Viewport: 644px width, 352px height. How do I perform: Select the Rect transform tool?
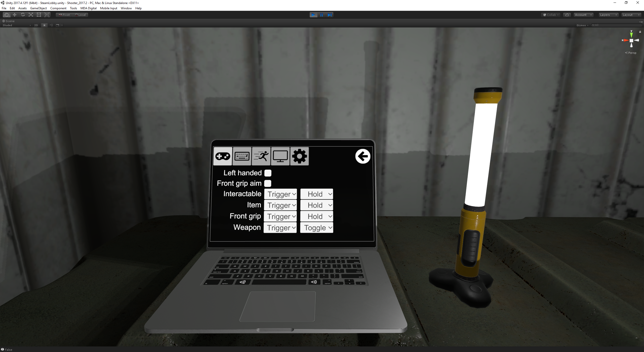click(39, 15)
